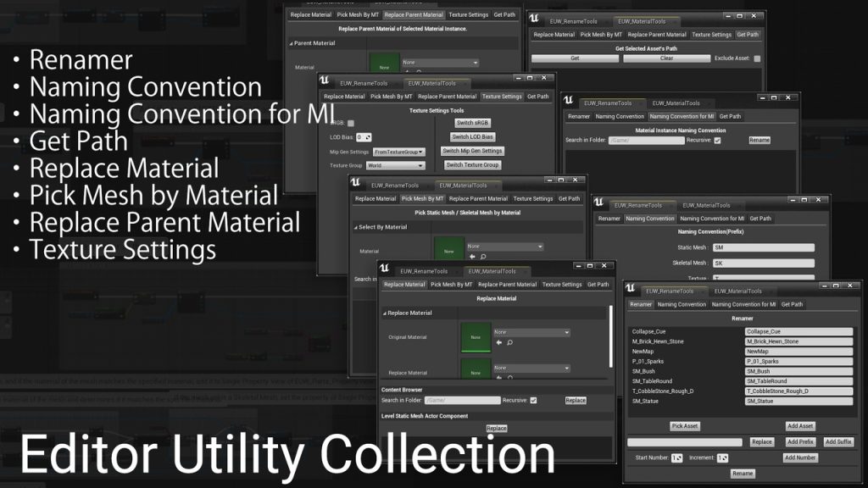
Task: Click the Switch LOD Bias button
Action: [472, 136]
